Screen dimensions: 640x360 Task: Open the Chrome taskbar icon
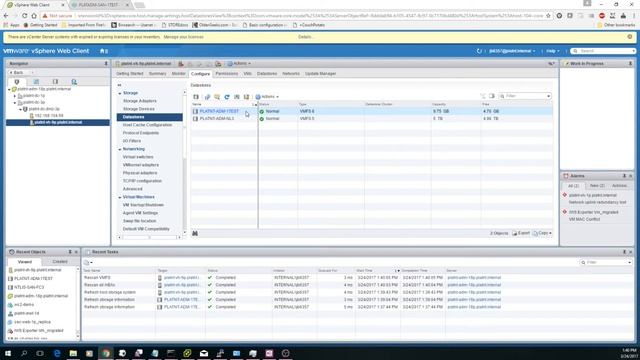(x=106, y=353)
